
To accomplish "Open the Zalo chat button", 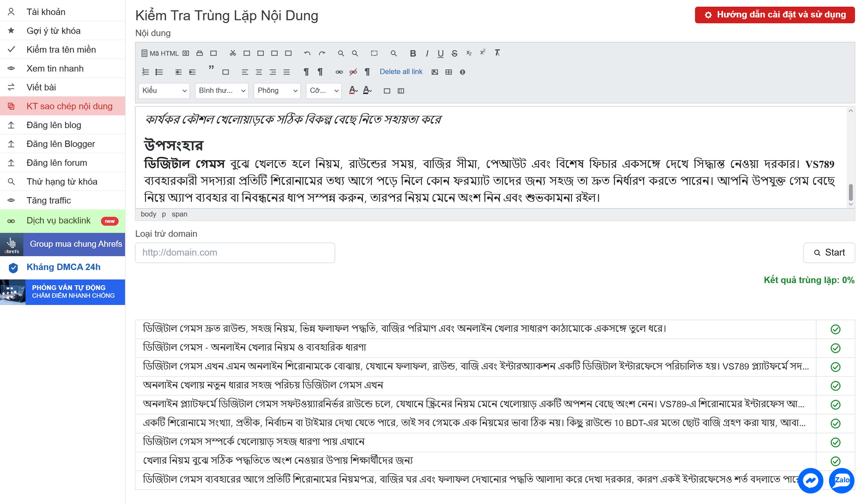I will [841, 481].
